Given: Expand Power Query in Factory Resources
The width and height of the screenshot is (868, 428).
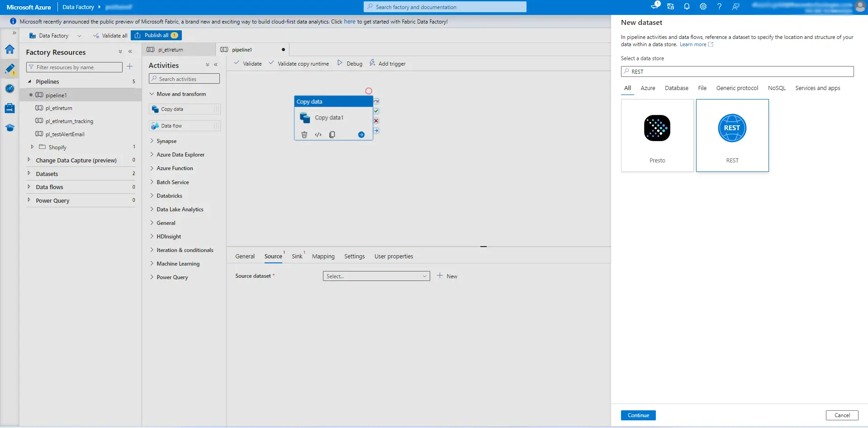Looking at the screenshot, I should pyautogui.click(x=29, y=200).
